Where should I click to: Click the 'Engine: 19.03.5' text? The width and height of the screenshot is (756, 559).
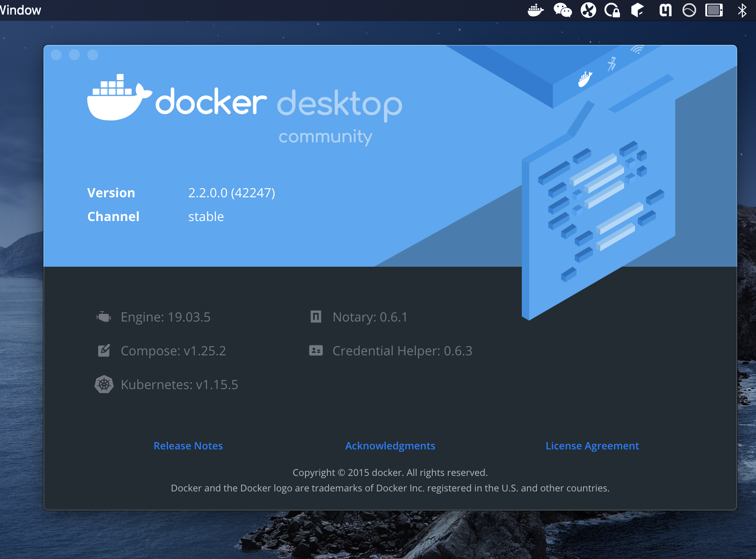pyautogui.click(x=166, y=317)
